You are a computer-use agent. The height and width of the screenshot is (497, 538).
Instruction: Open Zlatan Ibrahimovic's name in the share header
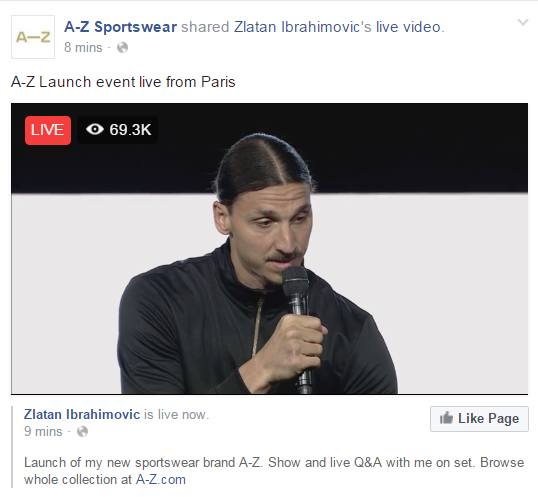coord(303,27)
